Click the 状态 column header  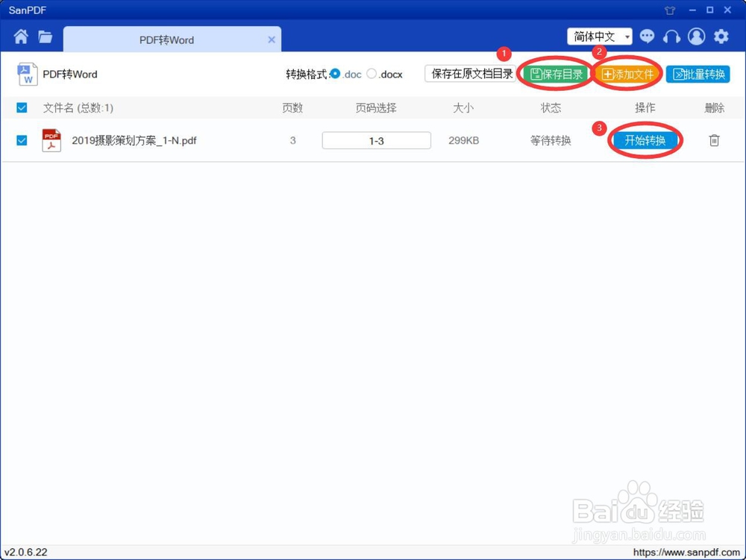[x=551, y=108]
